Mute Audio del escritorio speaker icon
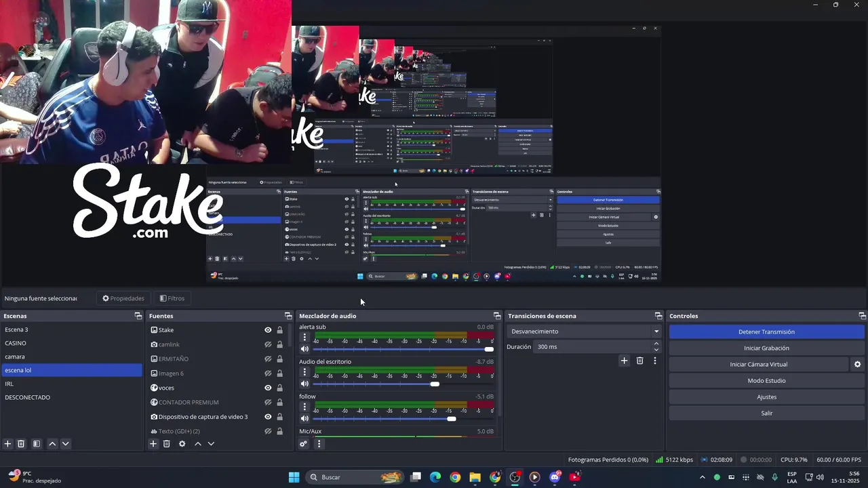This screenshot has width=868, height=488. pos(304,384)
